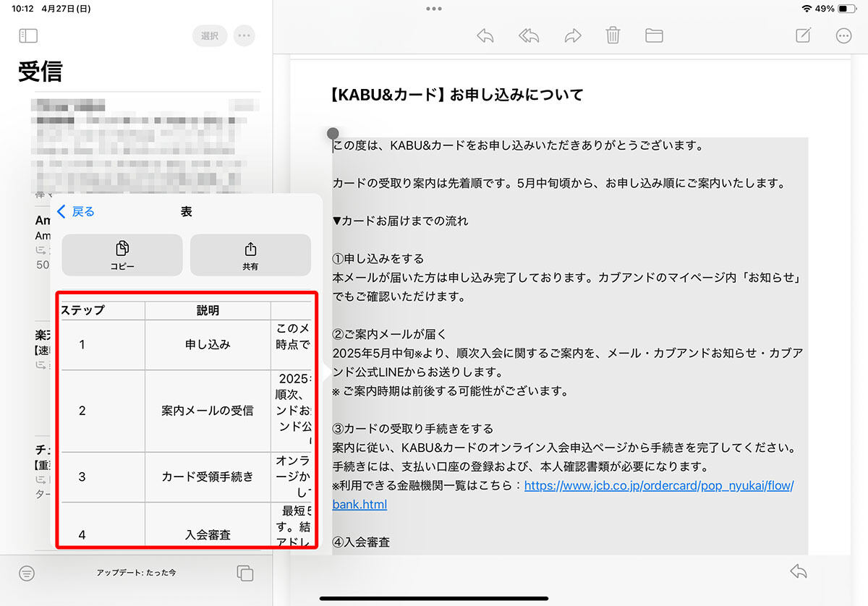Screen dimensions: 868x606
Task: Tap the ①申し込みをする line
Action: 378,258
